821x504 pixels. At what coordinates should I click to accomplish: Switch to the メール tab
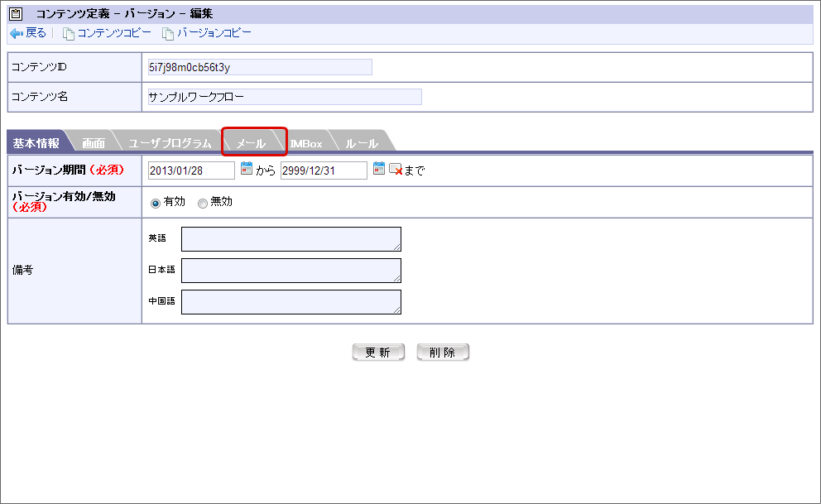tap(252, 143)
